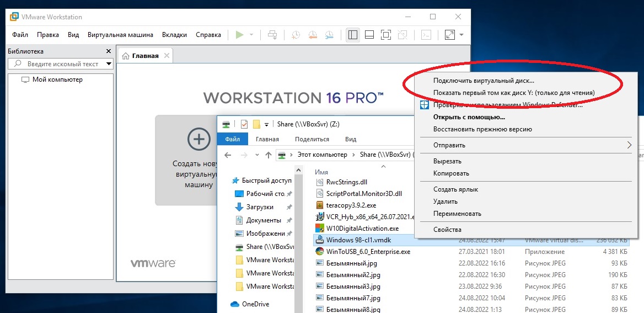644x313 pixels.
Task: Toggle the Library sidebar view icon
Action: [352, 35]
